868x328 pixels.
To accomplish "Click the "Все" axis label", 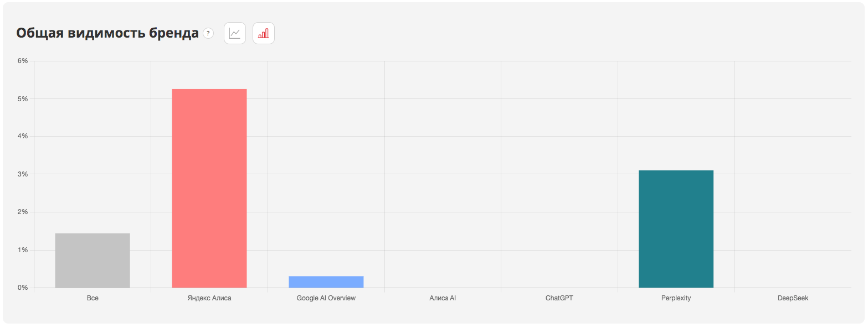I will (93, 298).
